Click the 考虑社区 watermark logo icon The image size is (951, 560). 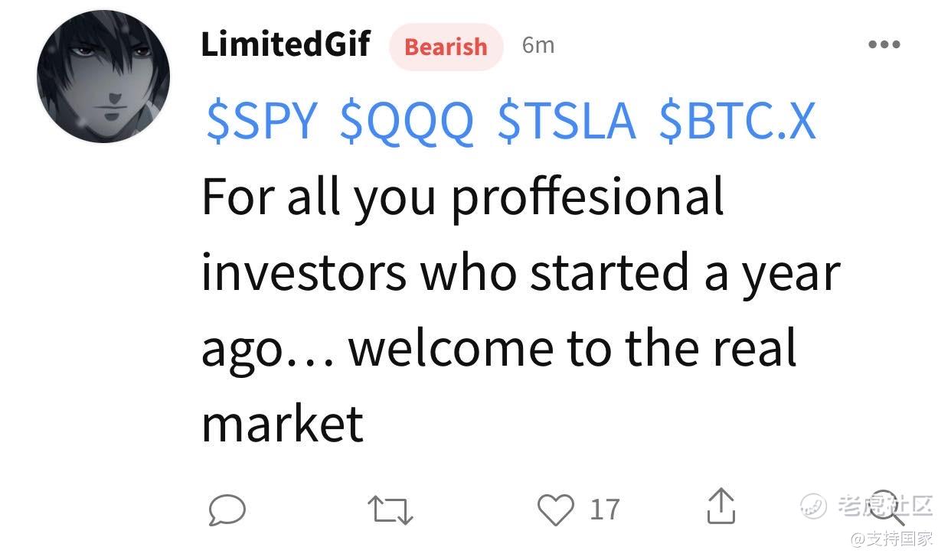click(815, 506)
